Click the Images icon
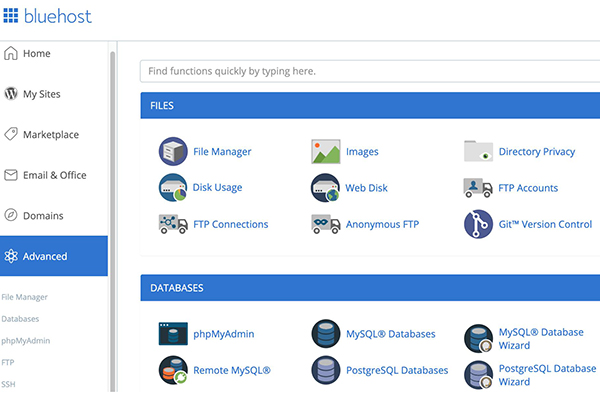Image resolution: width=600 pixels, height=420 pixels. tap(326, 152)
